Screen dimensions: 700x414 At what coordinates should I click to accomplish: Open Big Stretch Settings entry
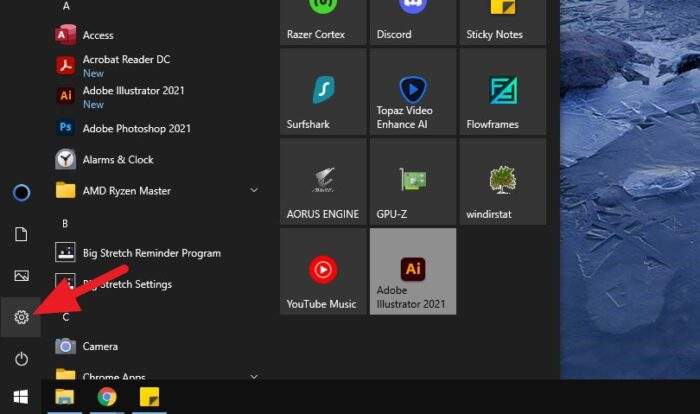point(156,284)
